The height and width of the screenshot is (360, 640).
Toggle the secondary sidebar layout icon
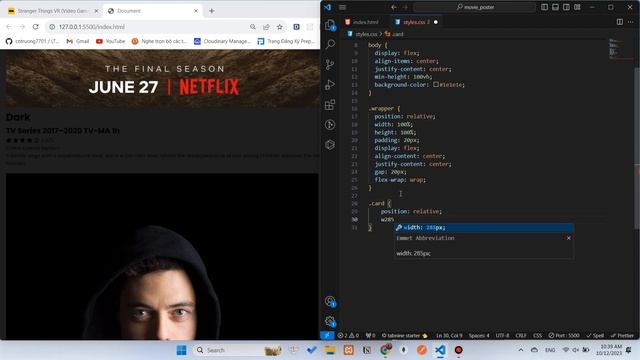click(x=567, y=7)
